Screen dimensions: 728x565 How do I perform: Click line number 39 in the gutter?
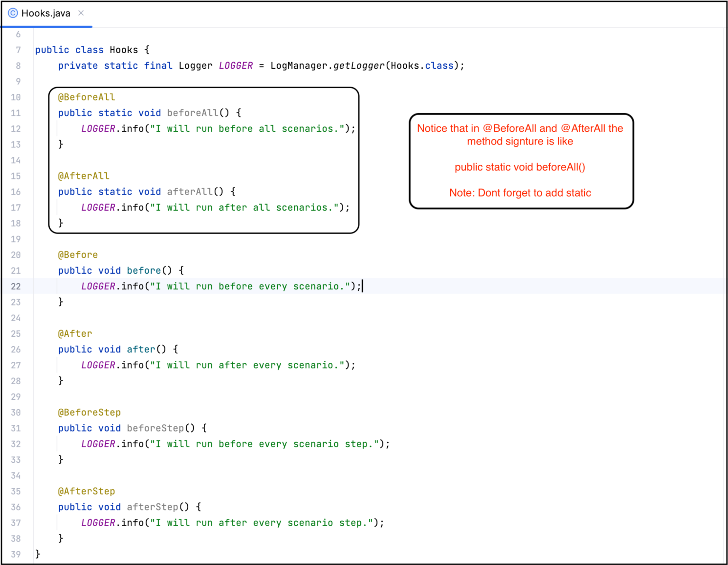16,554
